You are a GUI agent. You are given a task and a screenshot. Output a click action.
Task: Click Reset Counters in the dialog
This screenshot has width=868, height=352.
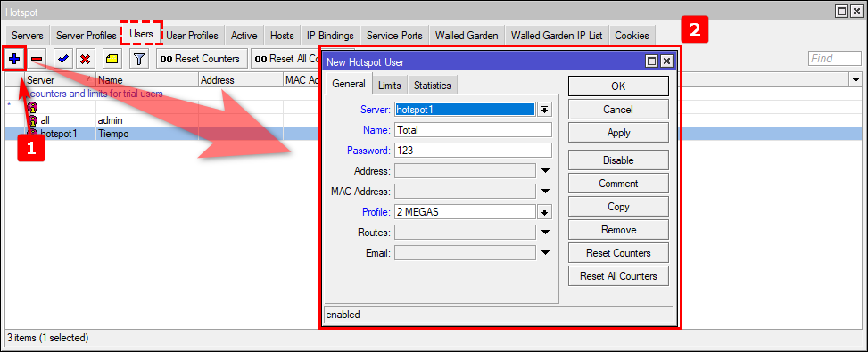point(618,253)
